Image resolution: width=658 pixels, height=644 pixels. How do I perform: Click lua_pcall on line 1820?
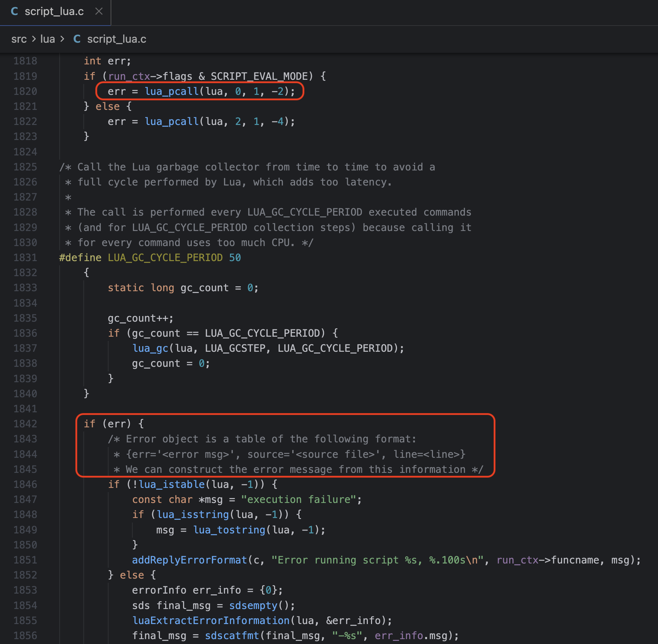click(171, 91)
